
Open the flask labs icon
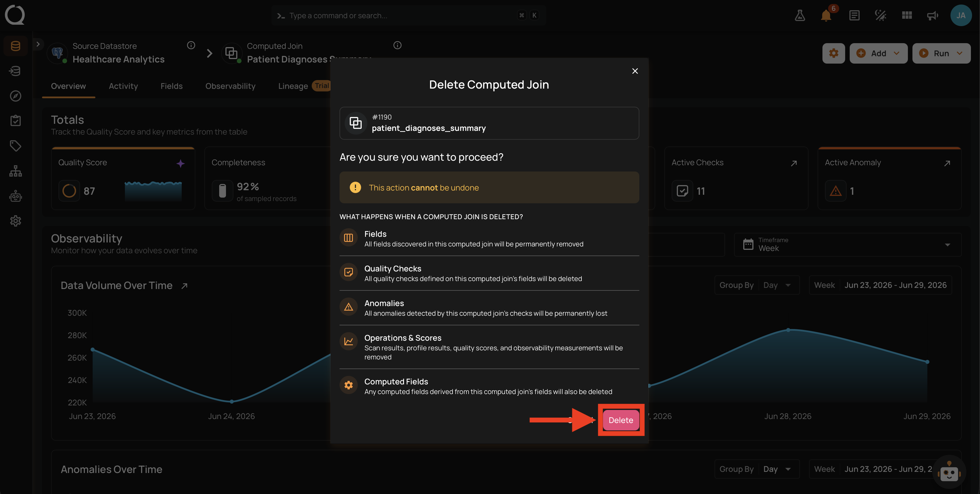pos(800,15)
